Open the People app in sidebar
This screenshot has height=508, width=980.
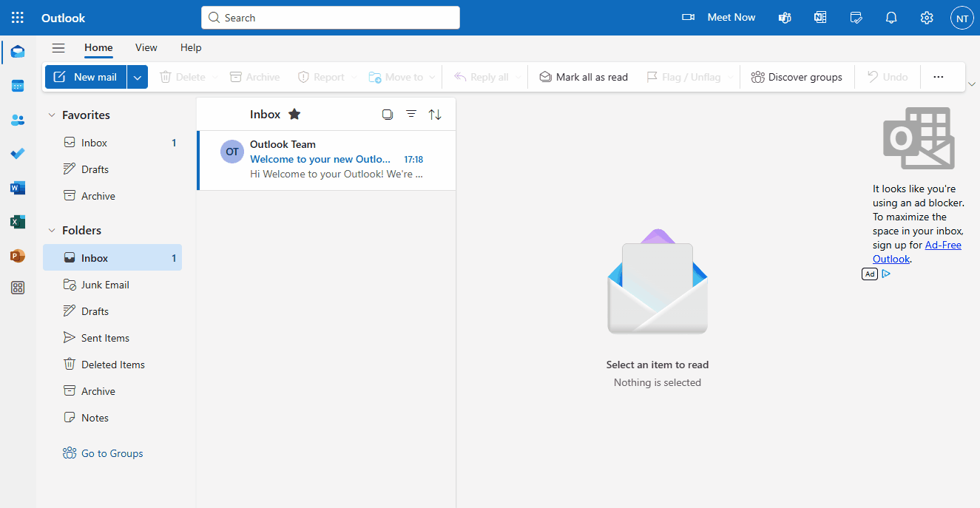click(18, 120)
